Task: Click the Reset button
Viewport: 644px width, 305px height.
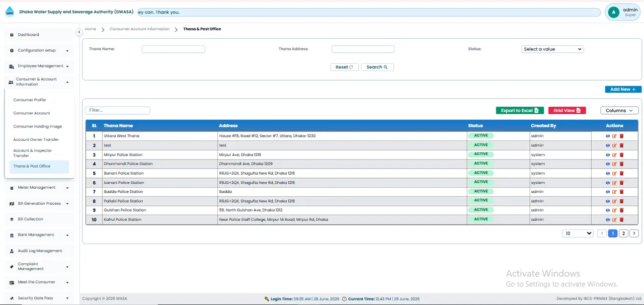Action: tap(344, 67)
